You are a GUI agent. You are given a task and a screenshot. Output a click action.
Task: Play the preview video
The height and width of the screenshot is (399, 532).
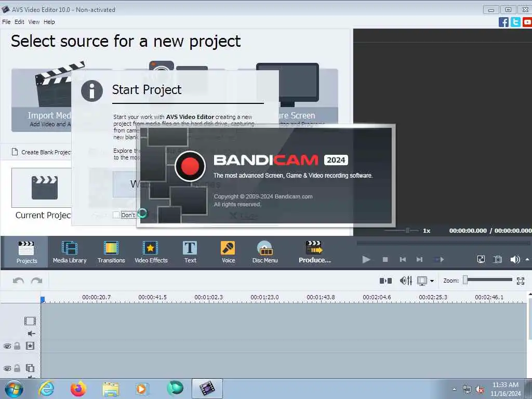[366, 260]
